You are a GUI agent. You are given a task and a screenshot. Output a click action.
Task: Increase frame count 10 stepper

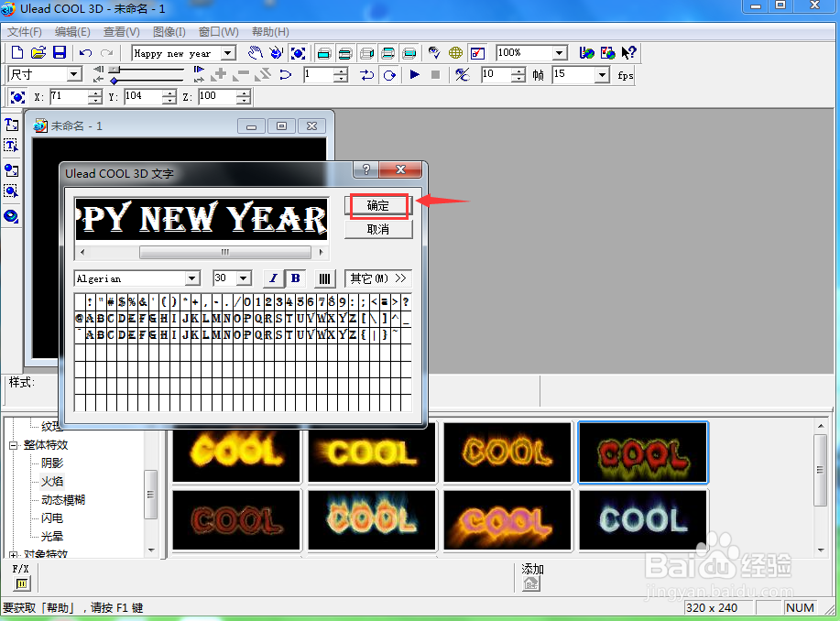click(518, 71)
